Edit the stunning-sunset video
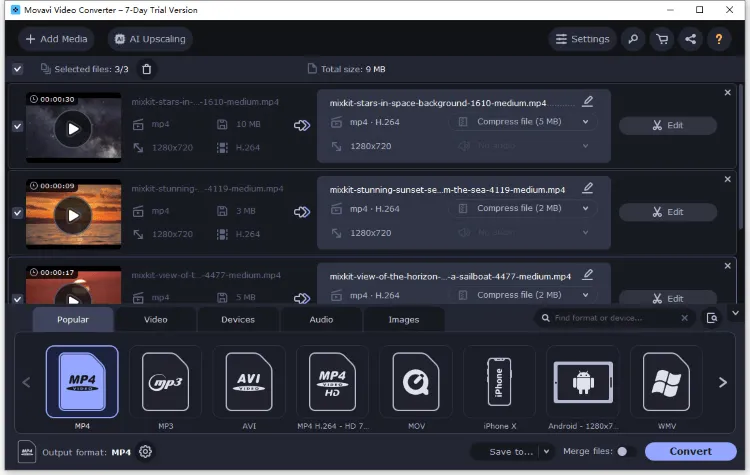Image resolution: width=750 pixels, height=475 pixels. [668, 212]
